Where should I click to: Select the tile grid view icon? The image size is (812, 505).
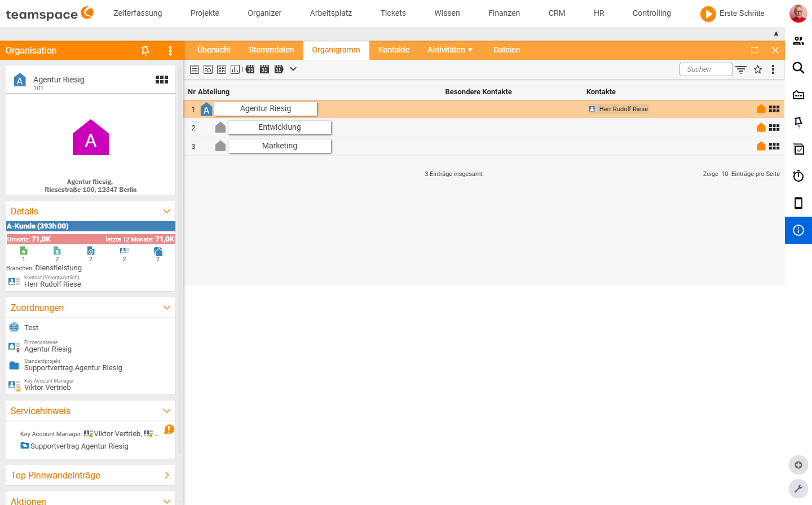pyautogui.click(x=222, y=69)
